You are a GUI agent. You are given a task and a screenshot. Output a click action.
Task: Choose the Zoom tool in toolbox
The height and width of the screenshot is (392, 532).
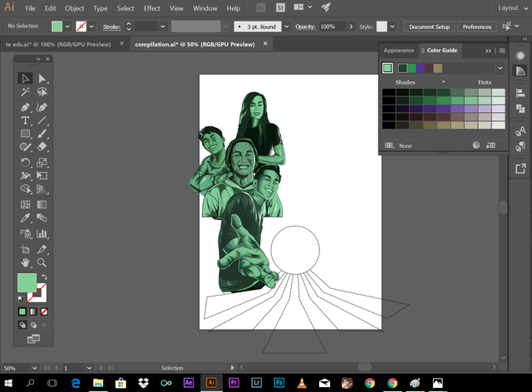tap(42, 262)
